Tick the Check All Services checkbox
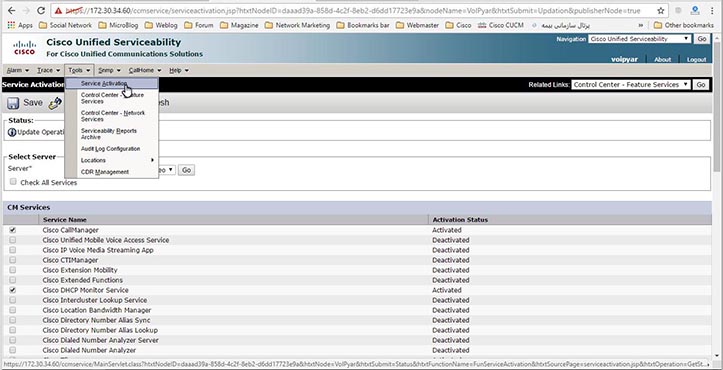This screenshot has width=723, height=370. (13, 182)
